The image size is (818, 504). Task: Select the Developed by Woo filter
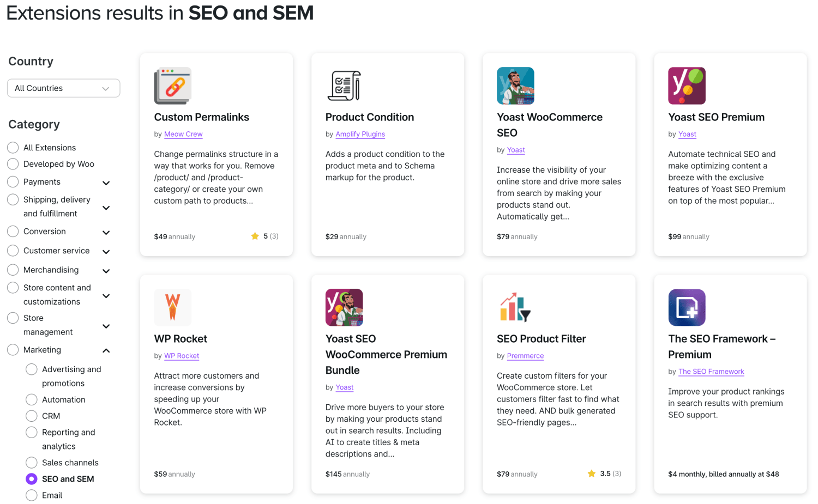coord(13,164)
